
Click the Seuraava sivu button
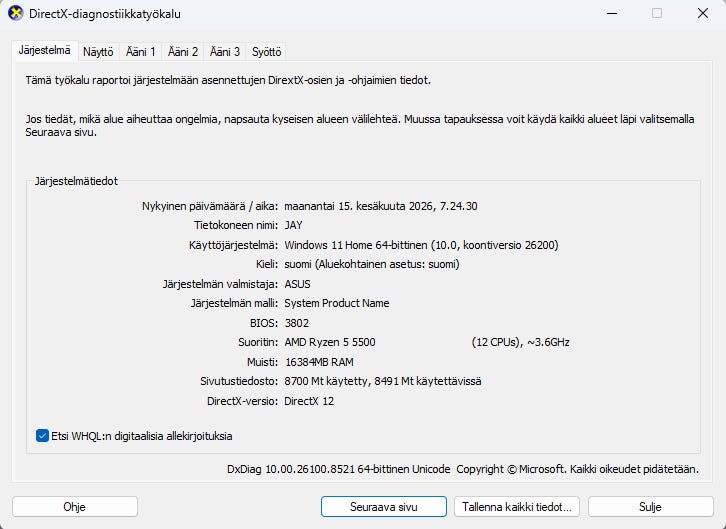coord(384,507)
